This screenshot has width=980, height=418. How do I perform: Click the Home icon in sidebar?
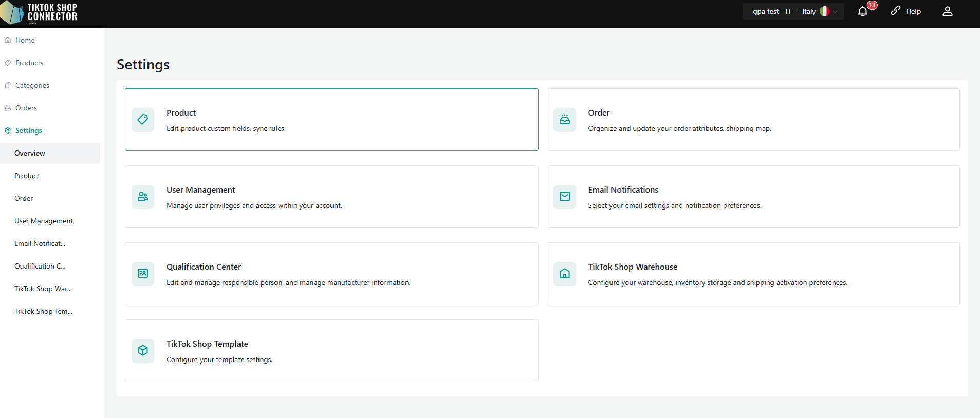(x=8, y=40)
